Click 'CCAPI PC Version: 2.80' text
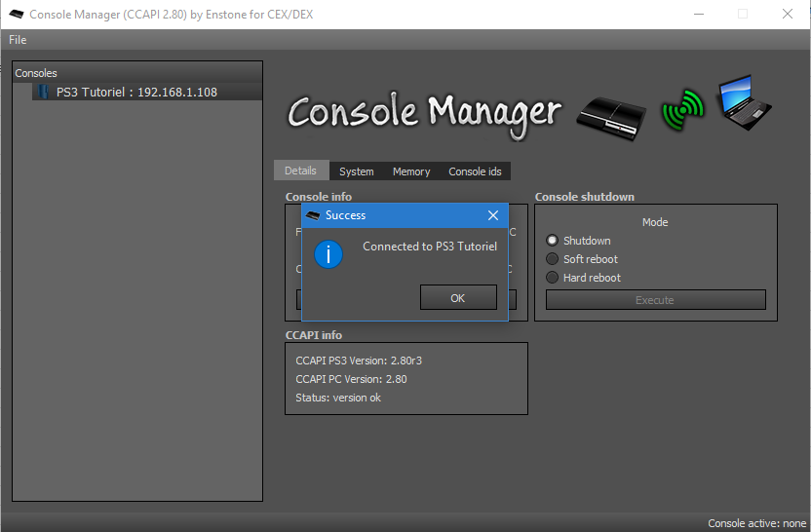Screen dimensions: 811x532 (x=351, y=379)
